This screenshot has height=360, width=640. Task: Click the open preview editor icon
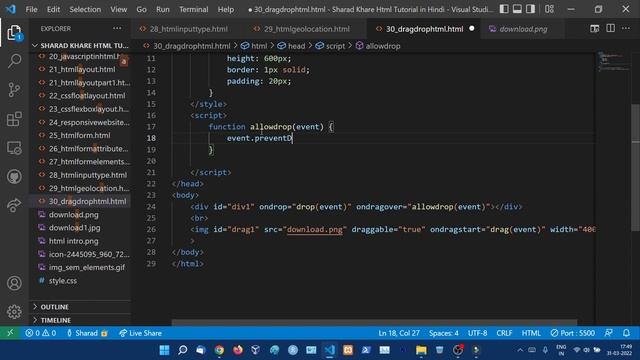(595, 29)
